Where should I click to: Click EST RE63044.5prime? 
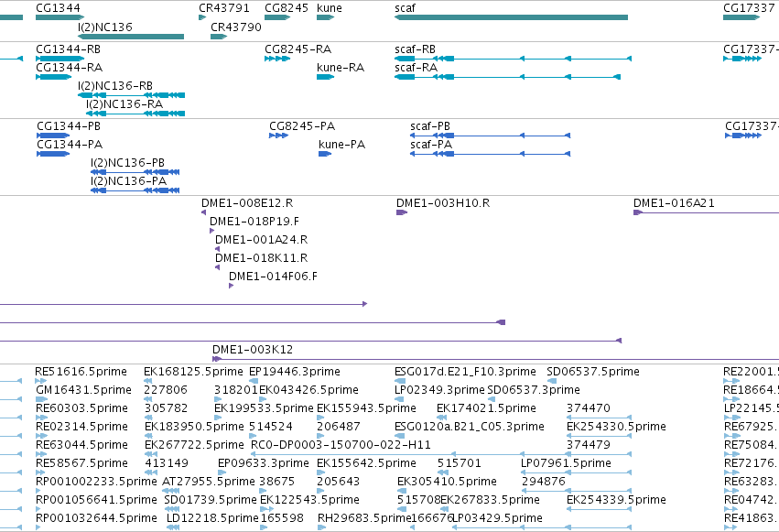coord(41,454)
